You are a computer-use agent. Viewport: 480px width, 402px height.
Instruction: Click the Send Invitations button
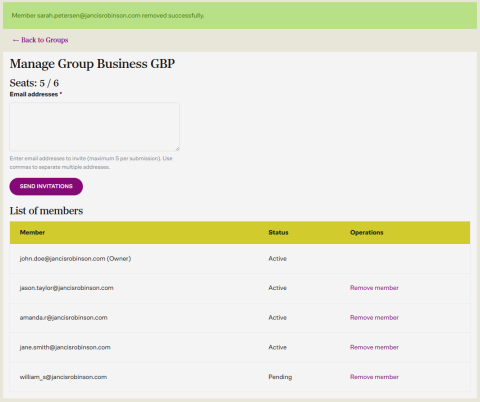click(x=46, y=186)
